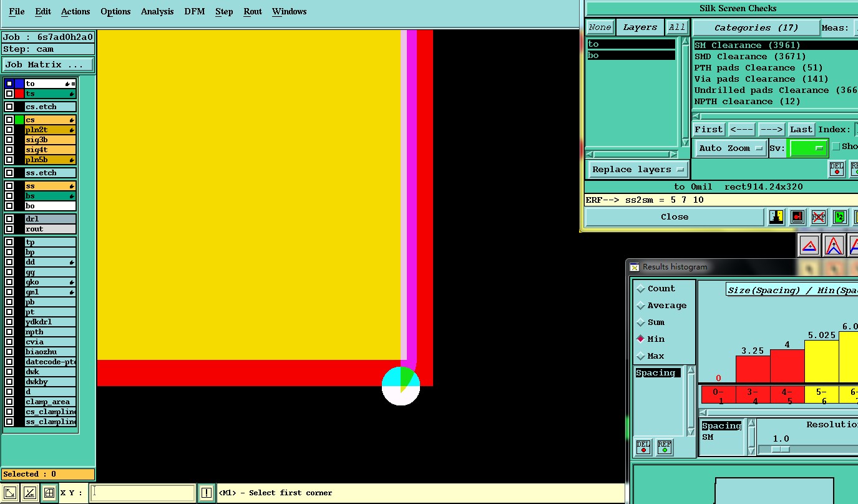Select the Count radio option
The height and width of the screenshot is (504, 858).
pos(641,289)
